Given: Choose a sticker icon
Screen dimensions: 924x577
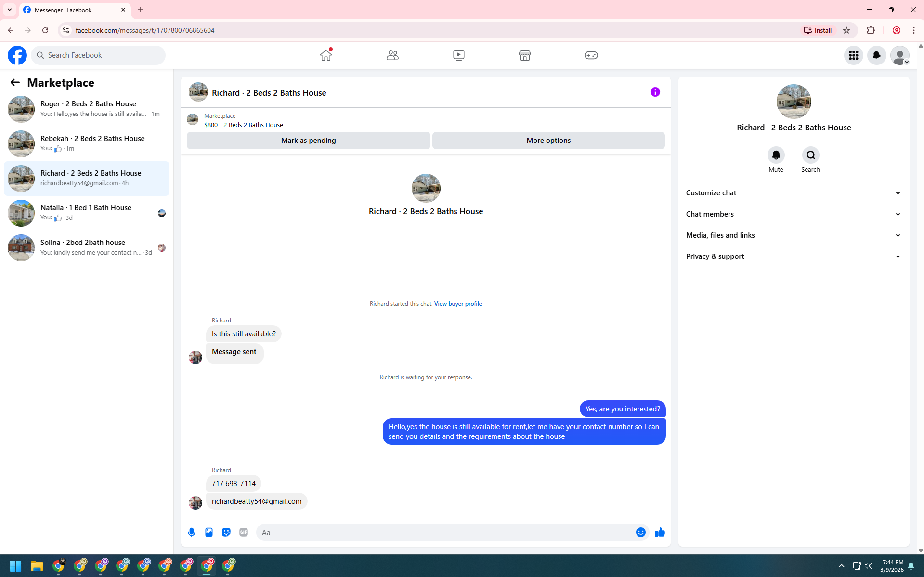Looking at the screenshot, I should coord(226,532).
